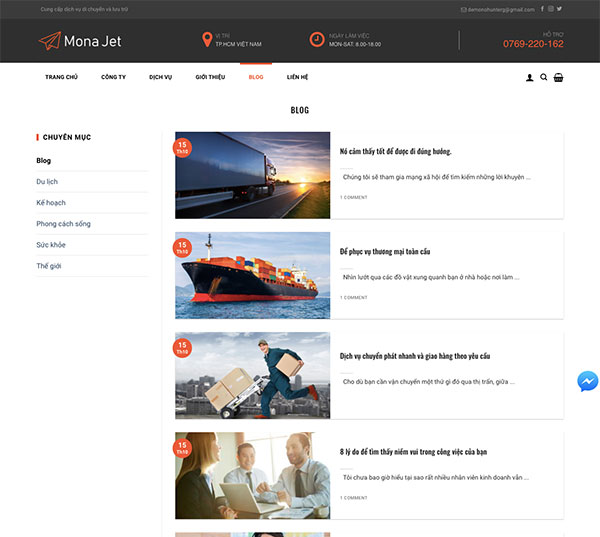Click the Mona Jet site name text
The width and height of the screenshot is (600, 537).
click(93, 41)
